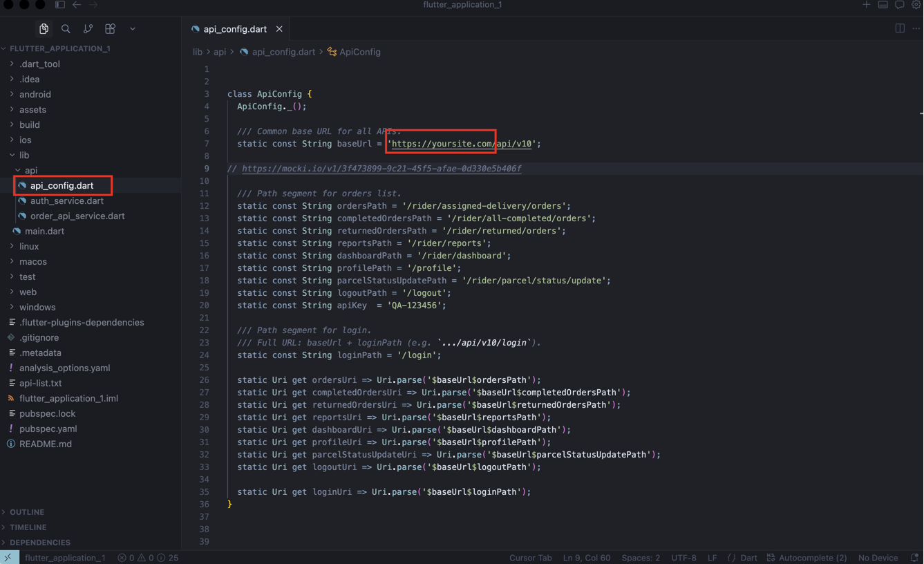Viewport: 924px width, 564px height.
Task: Toggle the bottom panel layout icon
Action: (x=883, y=5)
